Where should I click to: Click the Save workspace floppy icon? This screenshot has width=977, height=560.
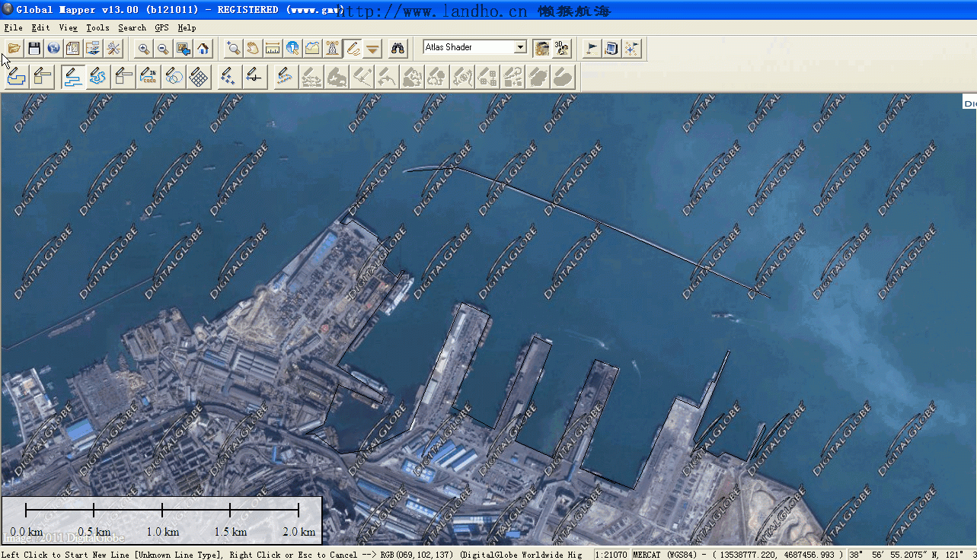click(x=34, y=49)
